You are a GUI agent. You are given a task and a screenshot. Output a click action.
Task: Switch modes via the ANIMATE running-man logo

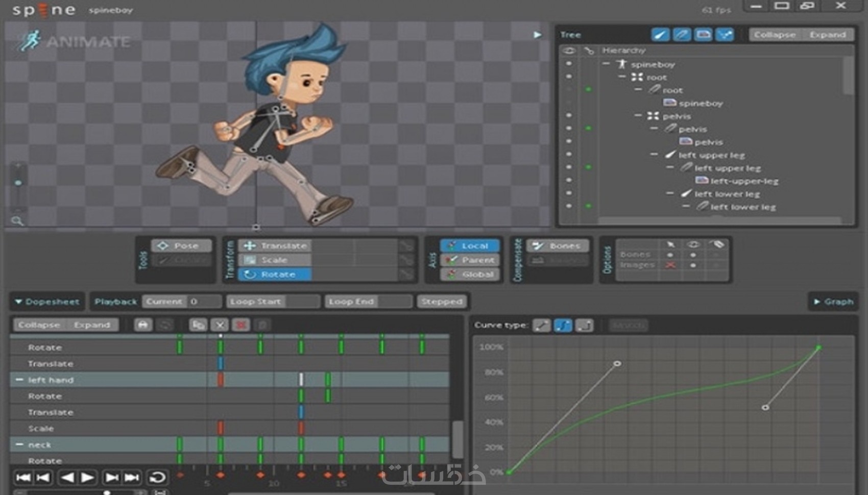[x=30, y=40]
